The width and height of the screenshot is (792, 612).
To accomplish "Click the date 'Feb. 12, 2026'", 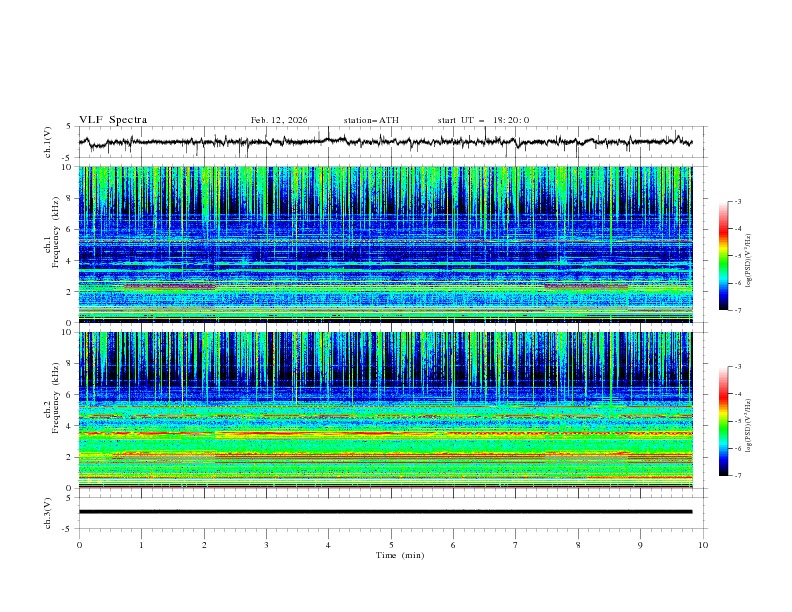I will tap(279, 120).
